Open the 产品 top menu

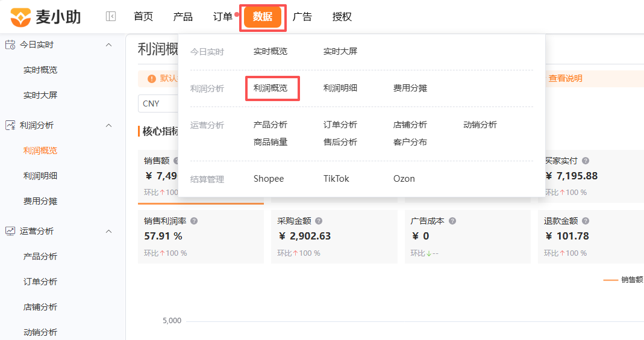point(183,16)
